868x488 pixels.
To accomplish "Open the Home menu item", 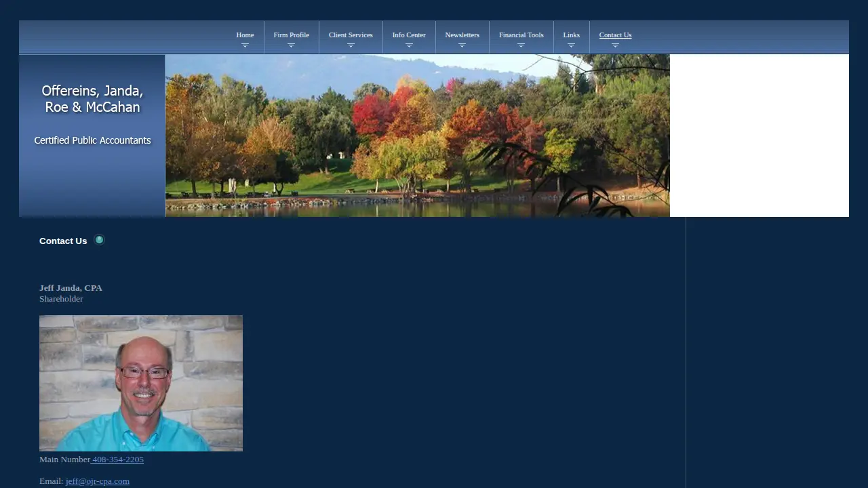I will click(x=245, y=35).
